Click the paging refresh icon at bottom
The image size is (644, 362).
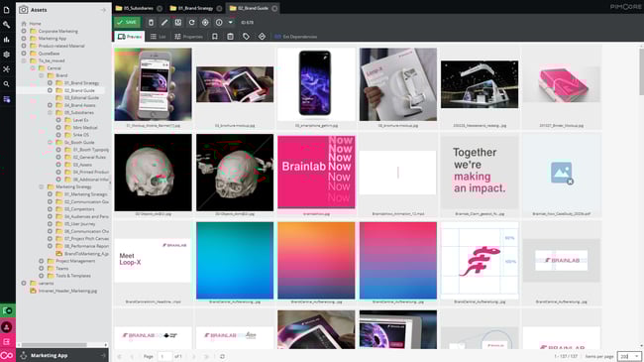pyautogui.click(x=222, y=356)
